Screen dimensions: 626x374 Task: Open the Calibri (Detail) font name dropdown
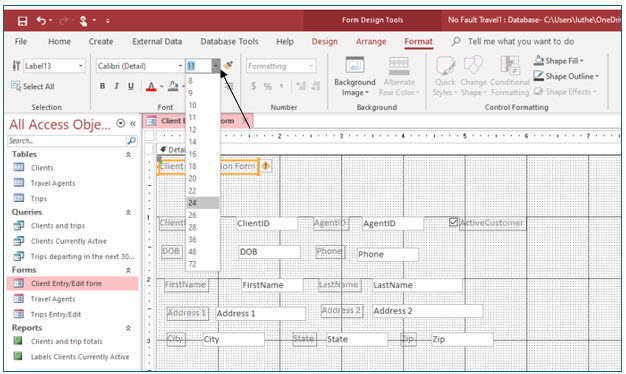coord(180,66)
